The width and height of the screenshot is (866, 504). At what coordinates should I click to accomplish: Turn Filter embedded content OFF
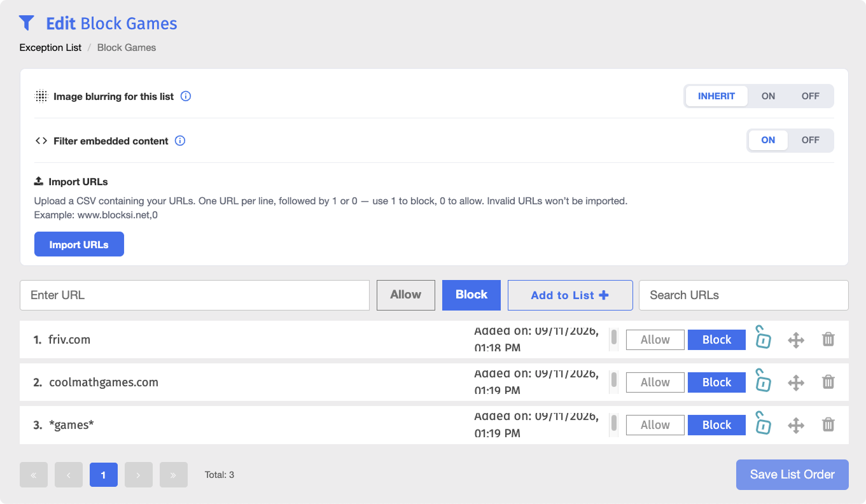click(x=810, y=141)
